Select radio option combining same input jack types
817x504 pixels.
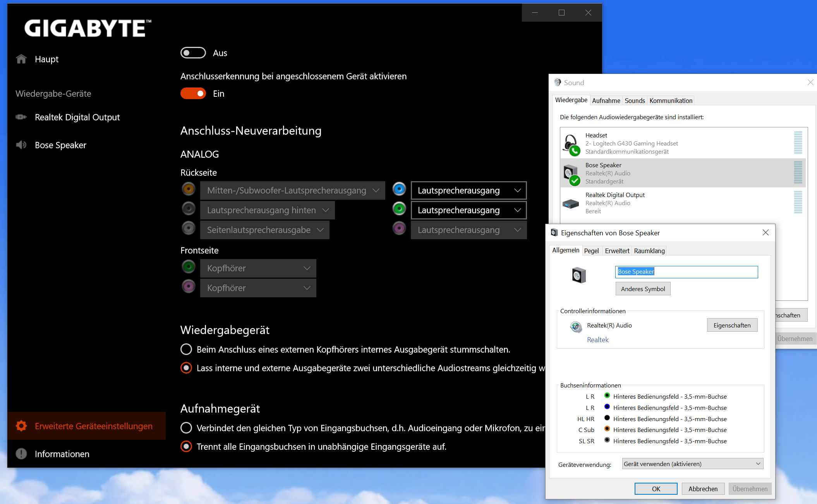tap(186, 428)
